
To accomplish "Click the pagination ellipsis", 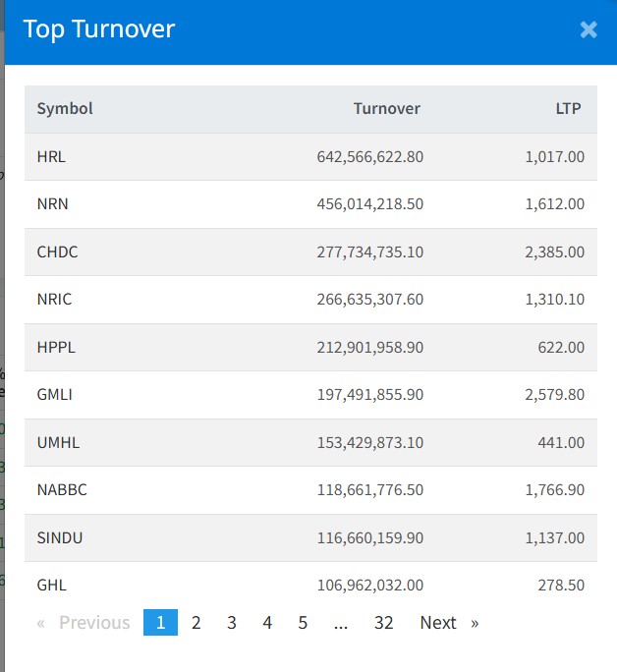I will 341,623.
